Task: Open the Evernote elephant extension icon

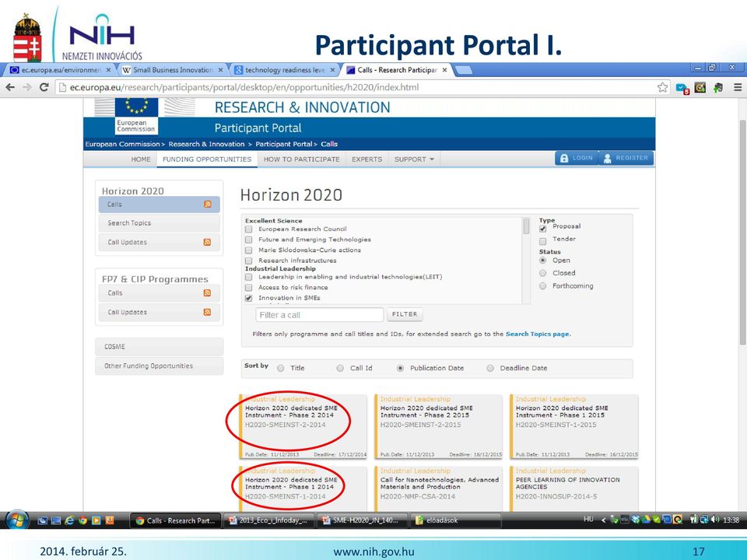Action: (x=718, y=87)
